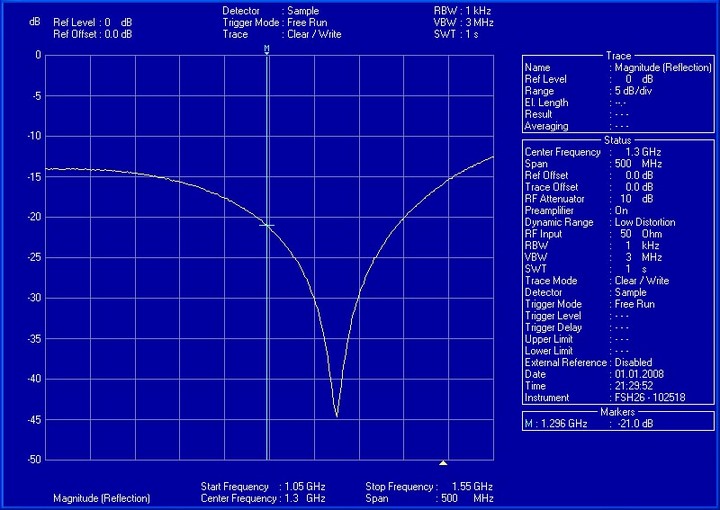Click the 'VBW : 3 MHz' header text
Viewport: 720px width, 510px height.
click(x=463, y=22)
